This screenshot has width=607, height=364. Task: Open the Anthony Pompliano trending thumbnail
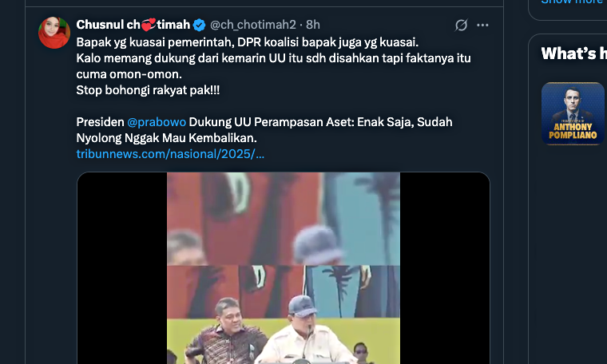[573, 113]
